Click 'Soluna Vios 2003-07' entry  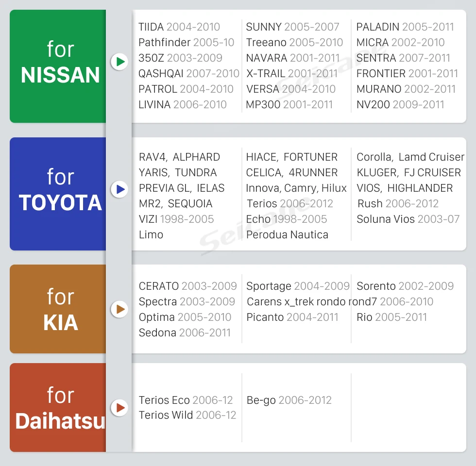tap(408, 219)
